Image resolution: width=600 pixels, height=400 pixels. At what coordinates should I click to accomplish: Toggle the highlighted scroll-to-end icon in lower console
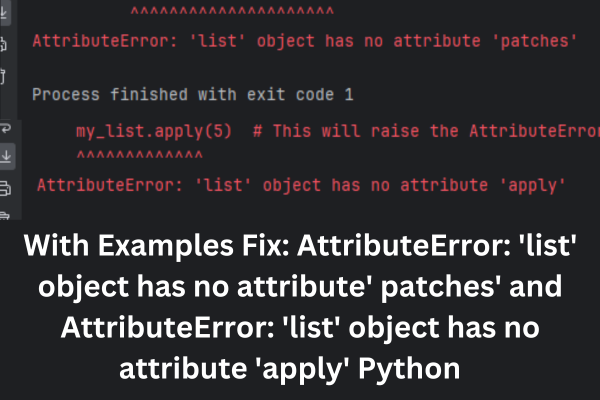7,156
